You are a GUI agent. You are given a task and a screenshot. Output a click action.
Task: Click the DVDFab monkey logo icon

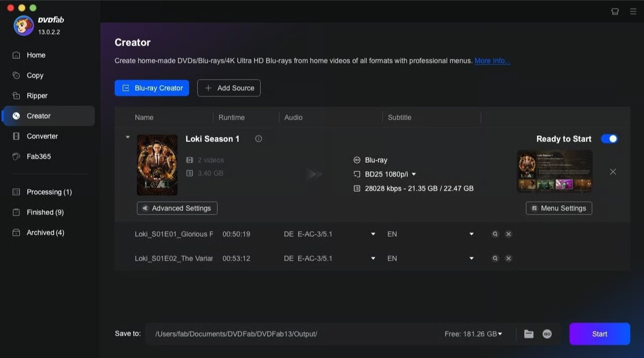coord(23,25)
